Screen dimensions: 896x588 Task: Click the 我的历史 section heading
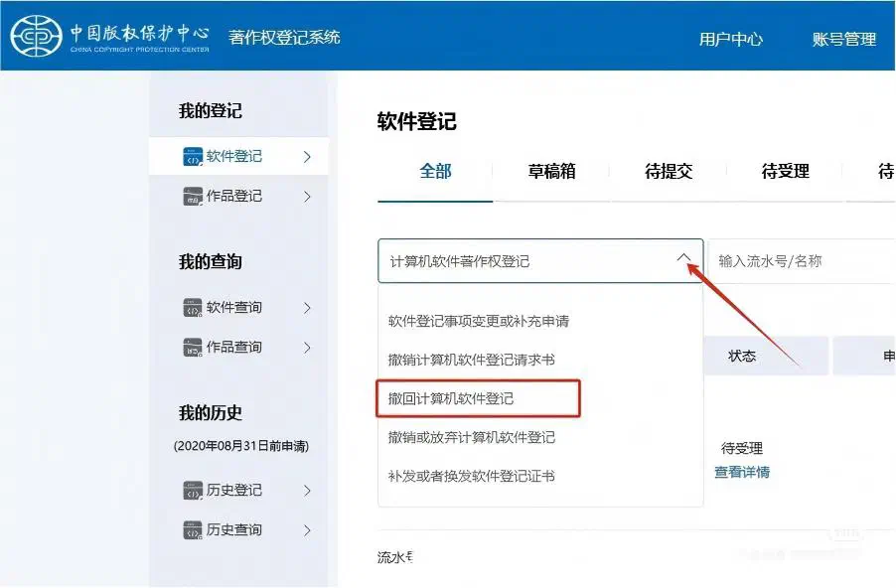211,413
